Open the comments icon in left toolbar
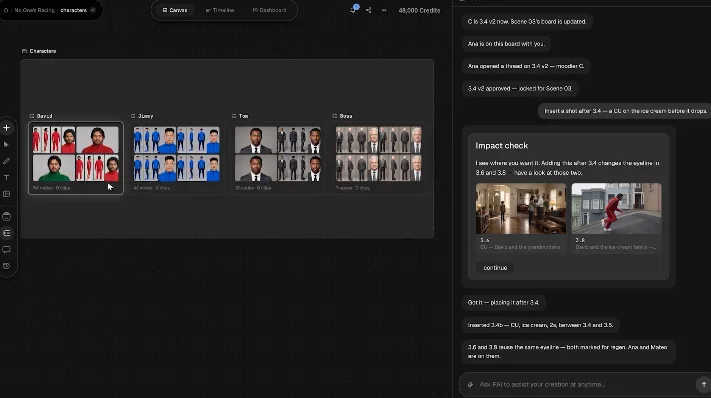The height and width of the screenshot is (398, 711). [6, 249]
